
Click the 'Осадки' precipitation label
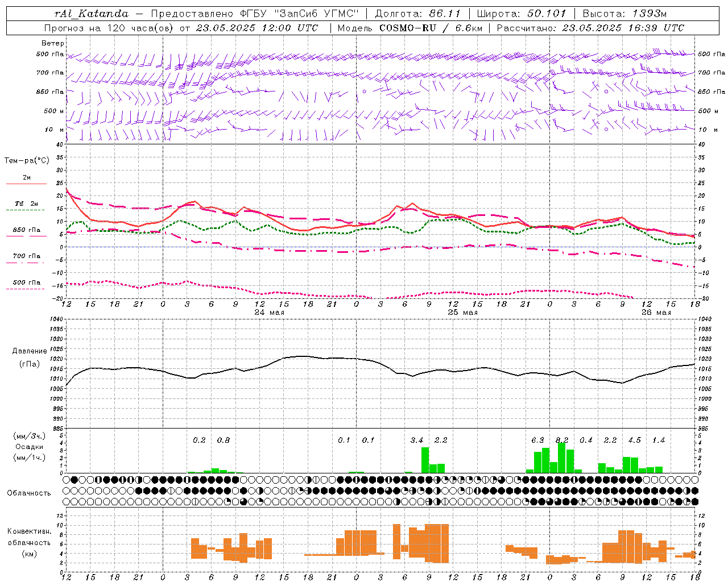pyautogui.click(x=29, y=447)
